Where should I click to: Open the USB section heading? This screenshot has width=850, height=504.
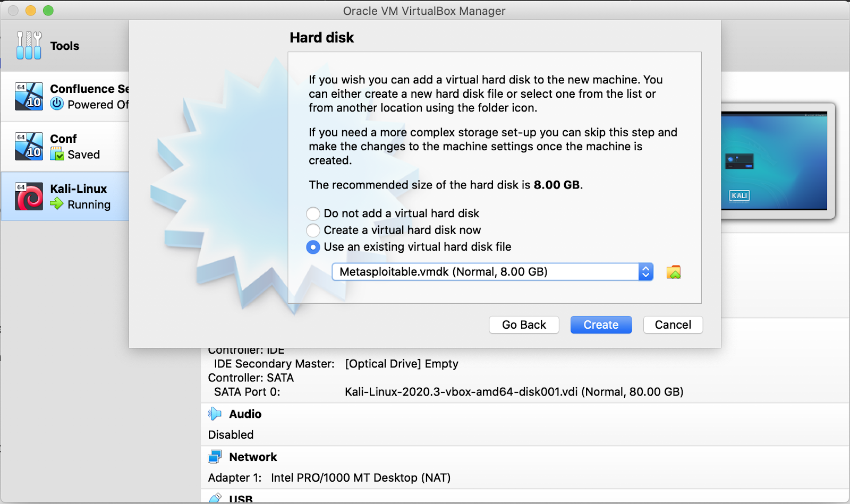point(241,499)
